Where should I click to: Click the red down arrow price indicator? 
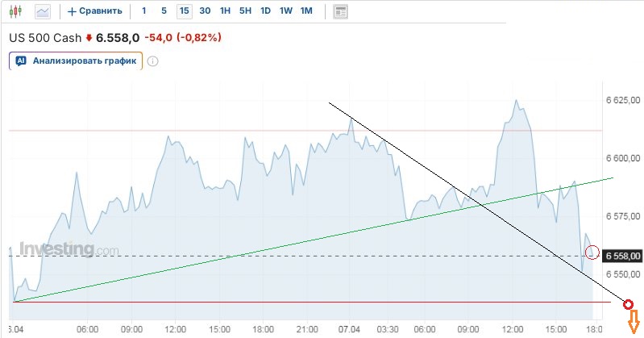[89, 37]
